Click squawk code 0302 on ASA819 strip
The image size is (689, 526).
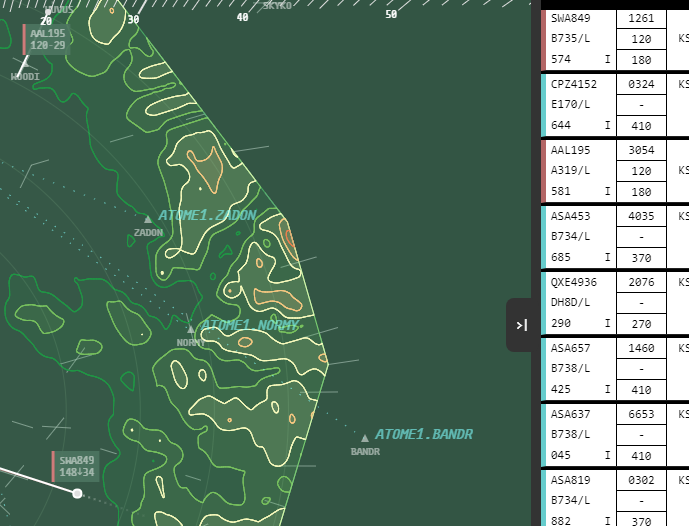coord(641,479)
